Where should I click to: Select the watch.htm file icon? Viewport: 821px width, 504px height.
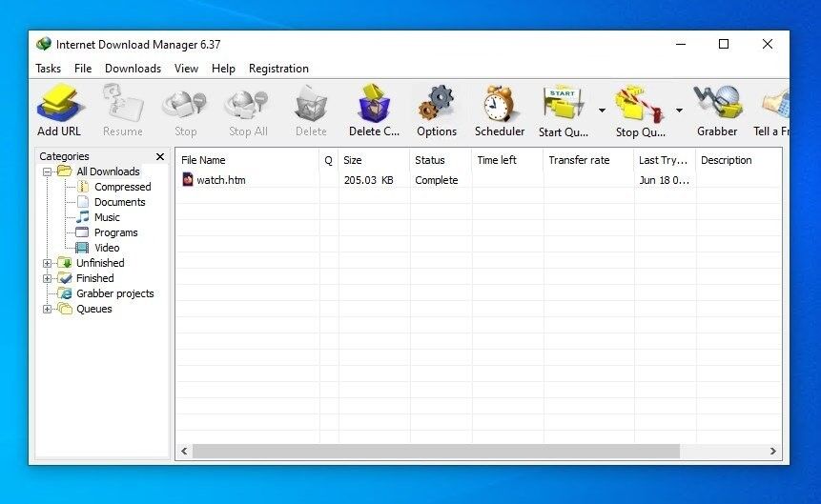188,179
